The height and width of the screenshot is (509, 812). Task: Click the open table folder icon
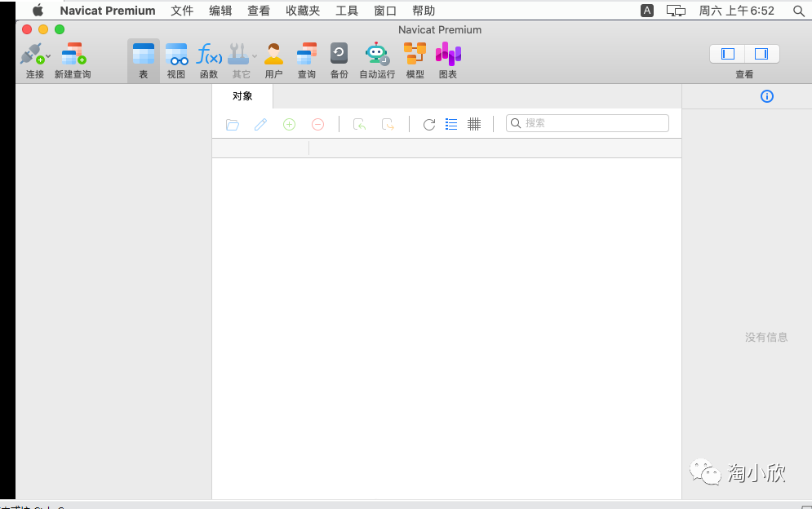pos(233,124)
